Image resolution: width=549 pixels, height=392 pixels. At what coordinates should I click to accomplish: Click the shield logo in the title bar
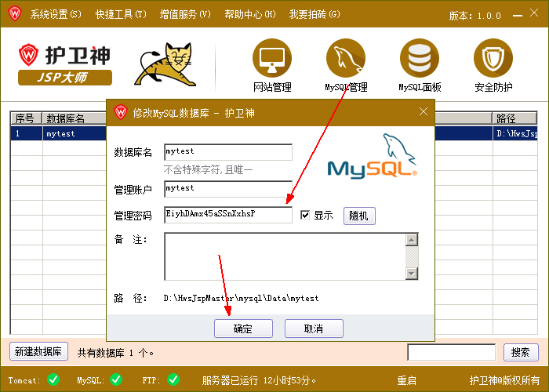[15, 13]
